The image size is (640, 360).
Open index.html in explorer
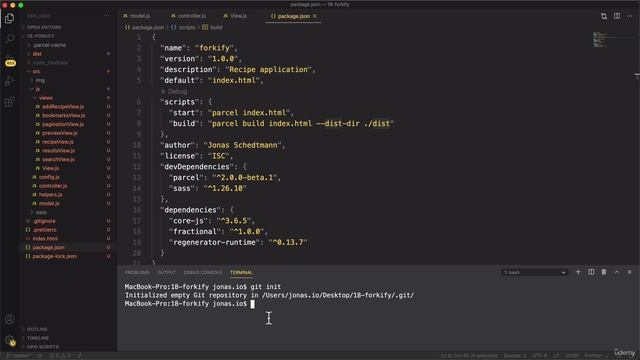(x=45, y=239)
